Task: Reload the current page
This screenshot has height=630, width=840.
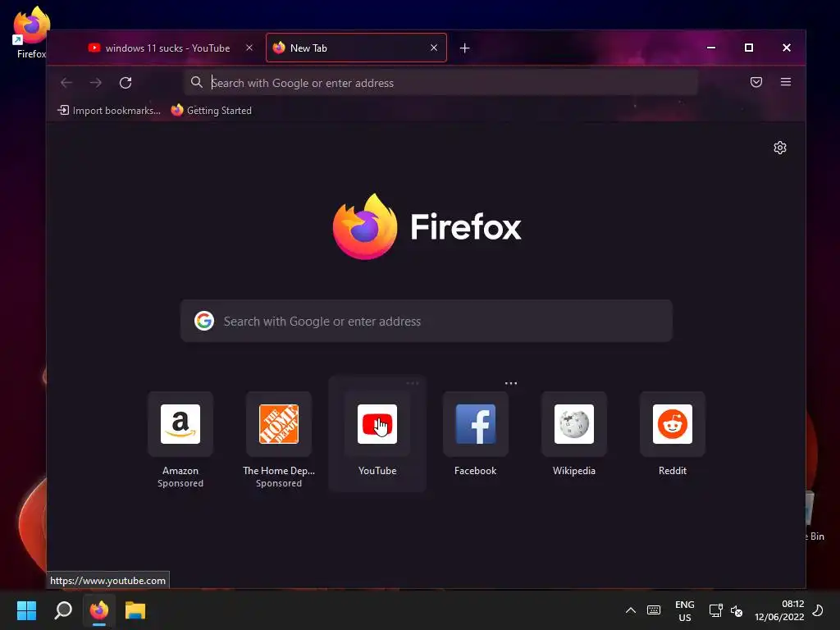Action: [126, 83]
